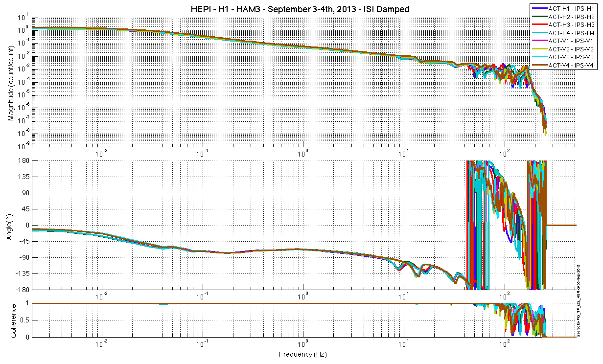Select the Frequency (Hz) x-axis label
This screenshot has height=364, width=603.
(x=303, y=354)
